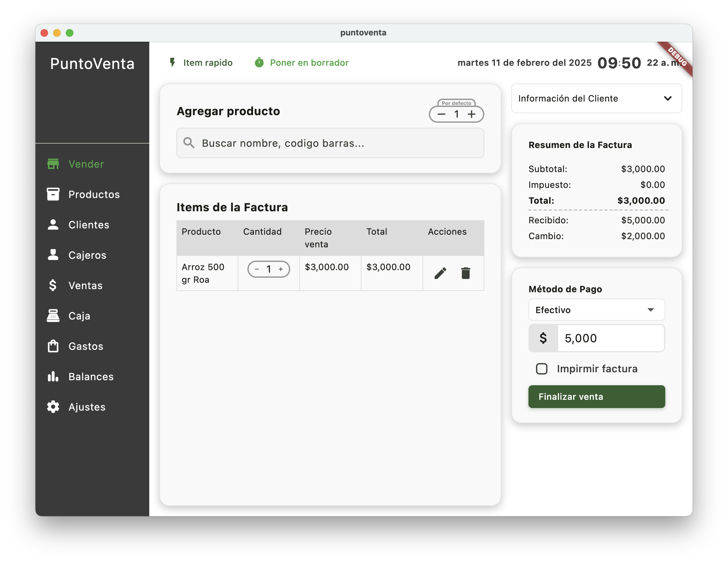Viewport: 728px width, 563px height.
Task: Click the lightning bolt Item rapido icon
Action: (172, 62)
